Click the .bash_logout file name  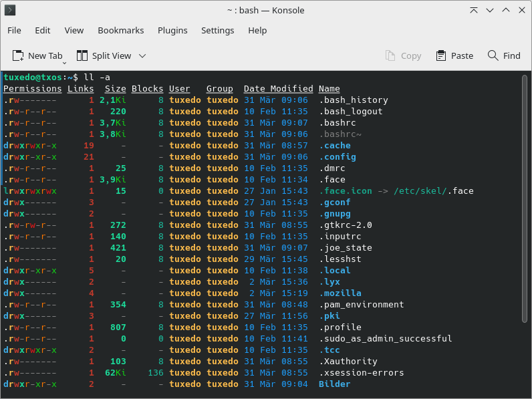(x=350, y=112)
